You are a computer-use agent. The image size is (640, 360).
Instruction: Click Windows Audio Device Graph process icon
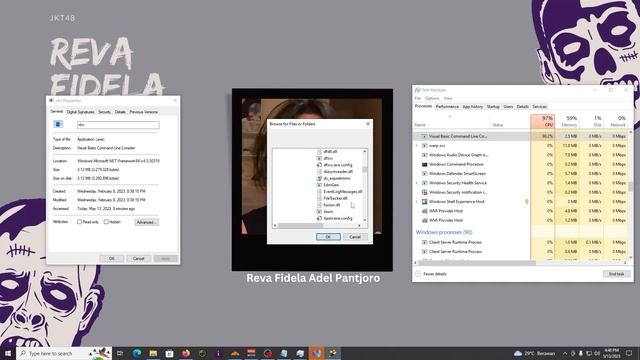click(x=424, y=155)
